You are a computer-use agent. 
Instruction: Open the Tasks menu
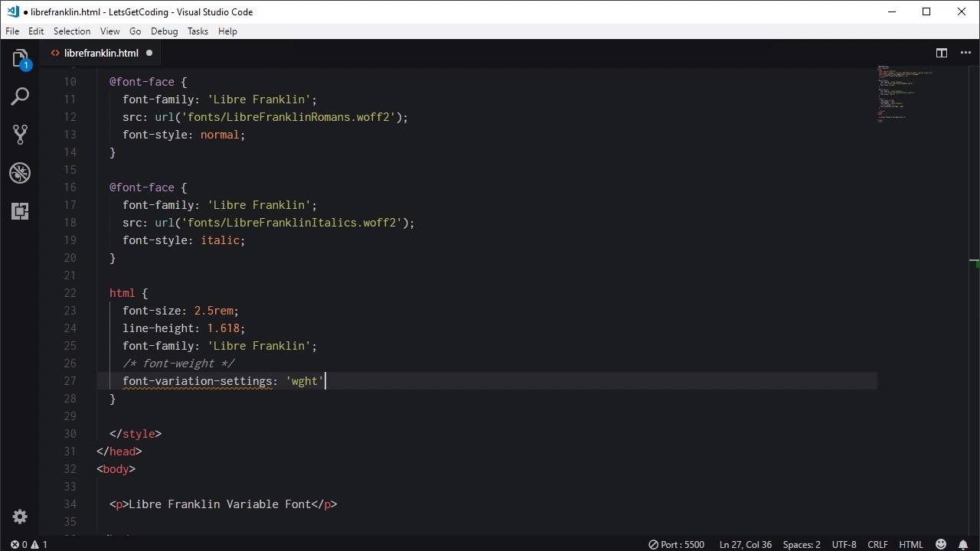198,31
